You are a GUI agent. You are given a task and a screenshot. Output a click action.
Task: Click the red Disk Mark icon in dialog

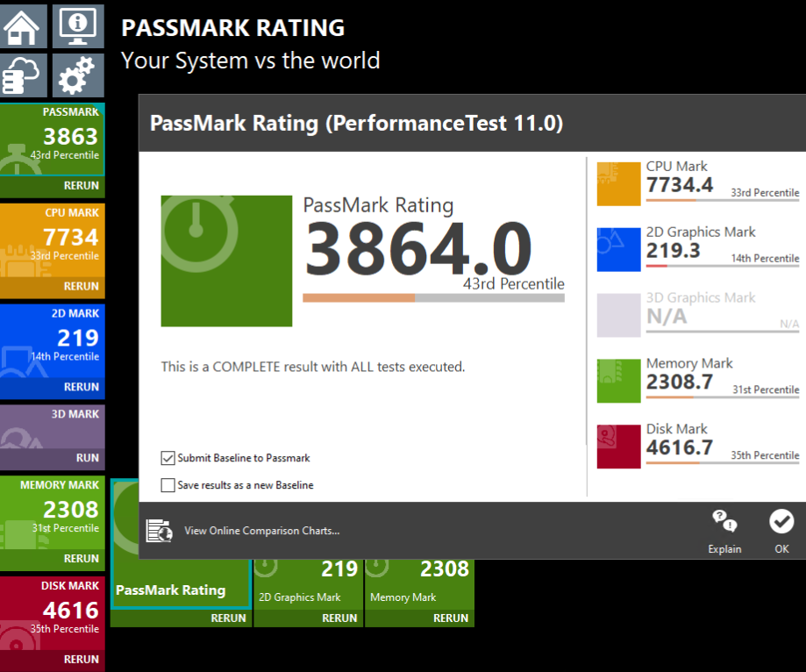pos(619,447)
